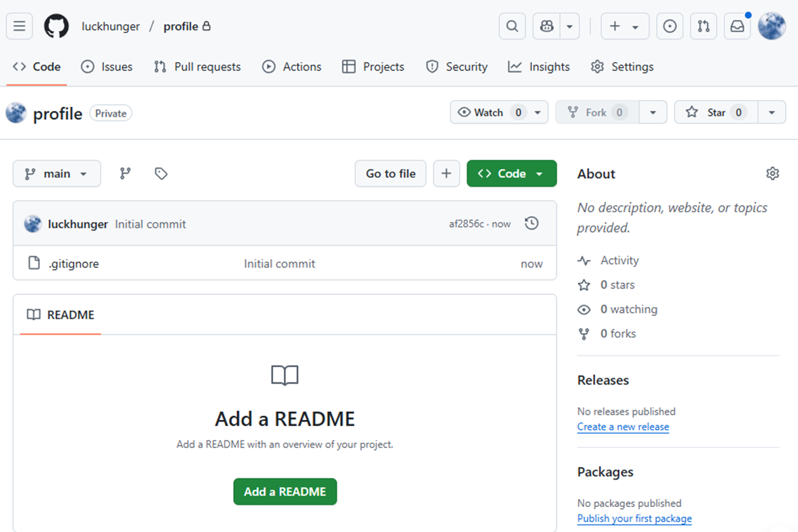Open commit hash af2856c
This screenshot has height=532, width=798.
click(x=466, y=224)
